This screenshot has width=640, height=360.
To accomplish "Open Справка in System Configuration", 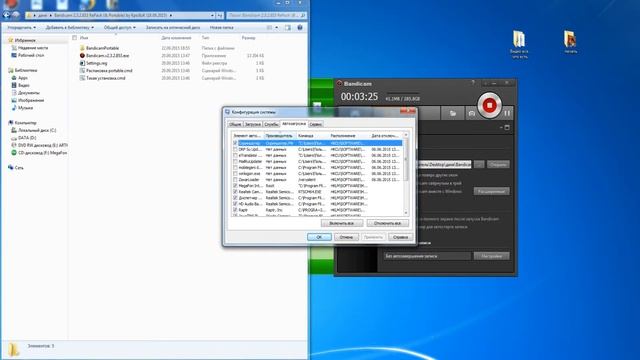I will (400, 237).
